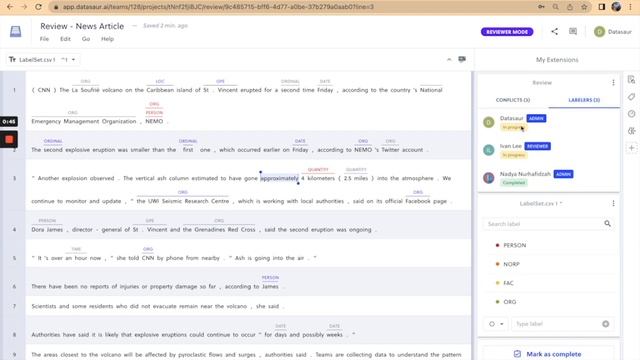This screenshot has height=360, width=640.
Task: Click the REVIEWER badge next to Ivan Lee
Action: (538, 146)
